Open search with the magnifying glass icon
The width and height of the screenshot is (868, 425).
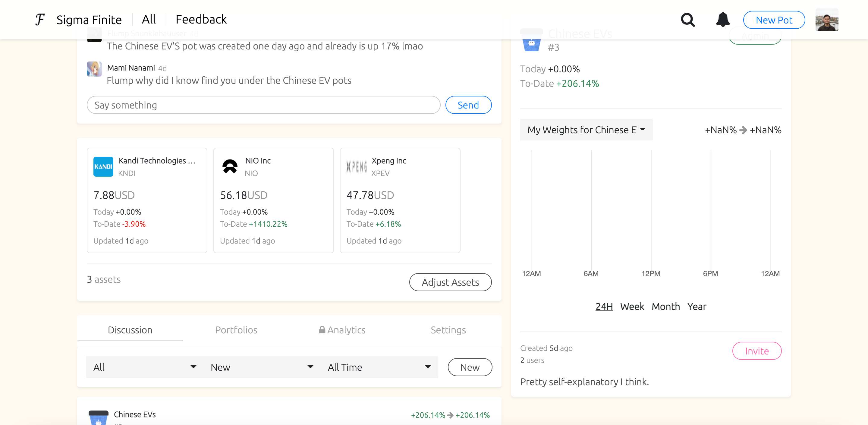coord(687,20)
